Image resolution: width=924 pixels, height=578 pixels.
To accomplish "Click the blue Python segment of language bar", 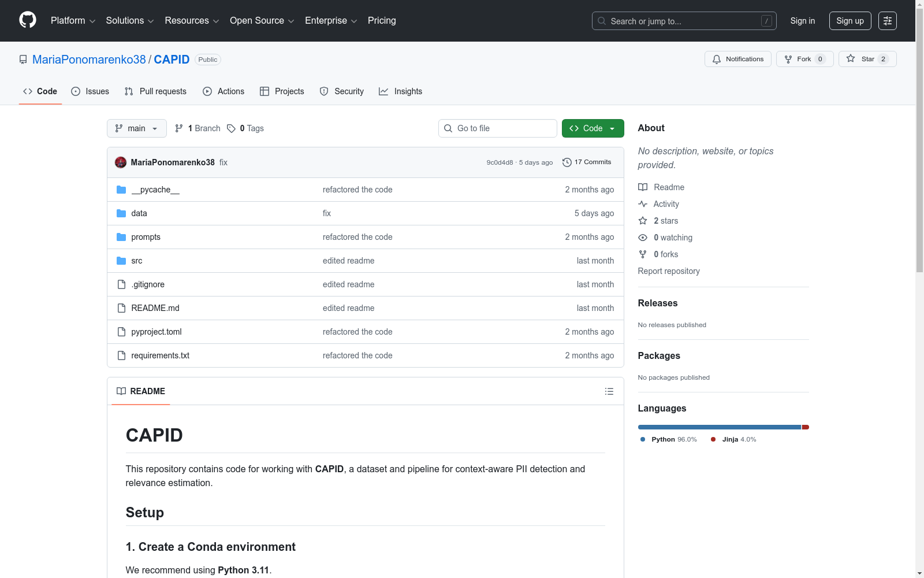I will point(720,427).
